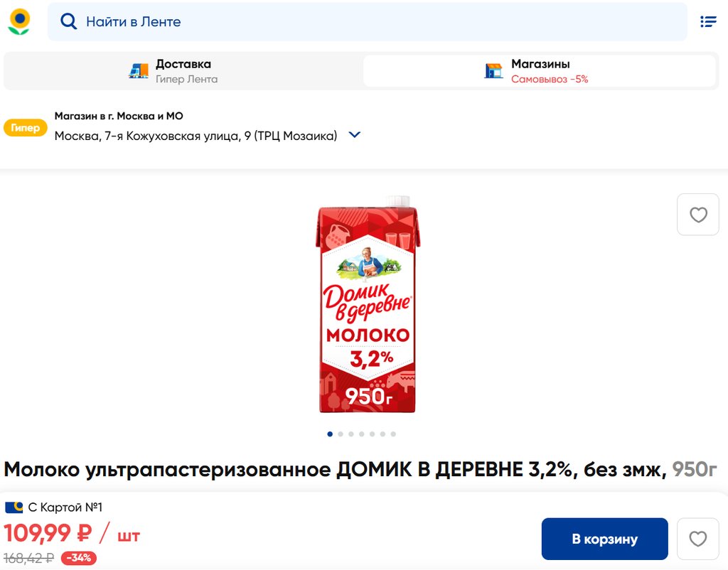Select the second image carousel dot
Screen dimensions: 728x570
click(341, 434)
